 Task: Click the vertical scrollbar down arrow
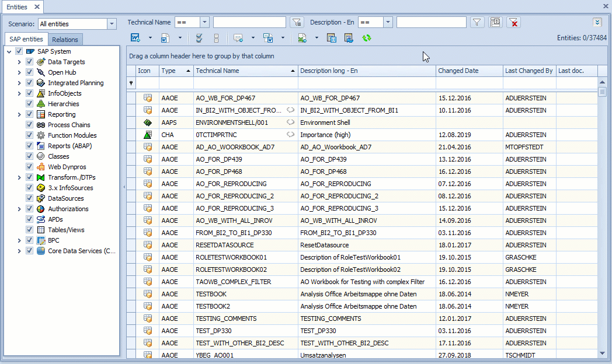tap(603, 353)
